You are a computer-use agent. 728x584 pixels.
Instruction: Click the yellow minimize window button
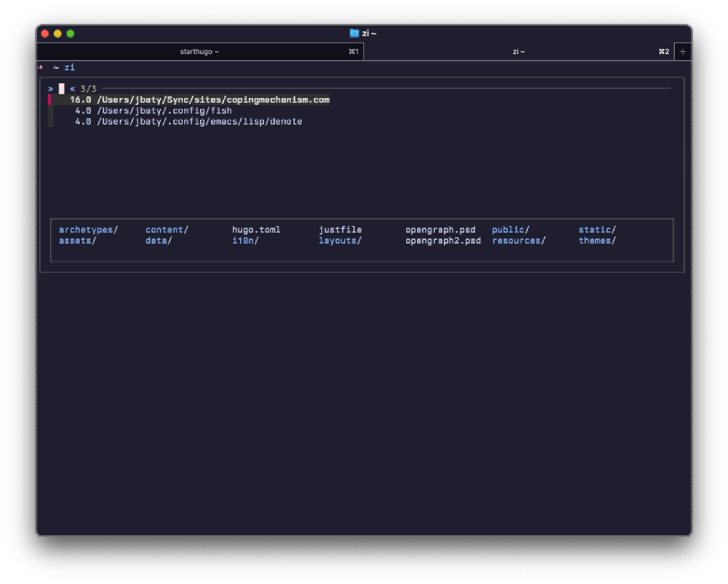(58, 33)
